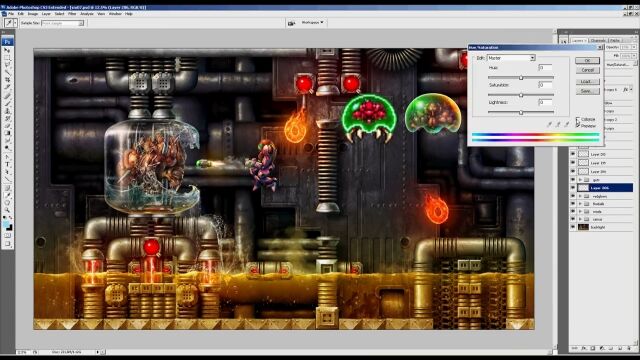Toggle the Preview checkbox
640x360 pixels.
[578, 126]
